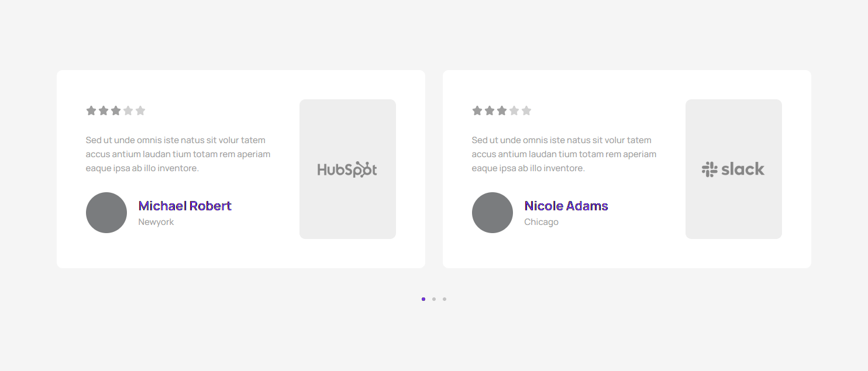Viewport: 868px width, 371px height.
Task: Click Nicole Adams' testimonial paragraph
Action: [564, 154]
